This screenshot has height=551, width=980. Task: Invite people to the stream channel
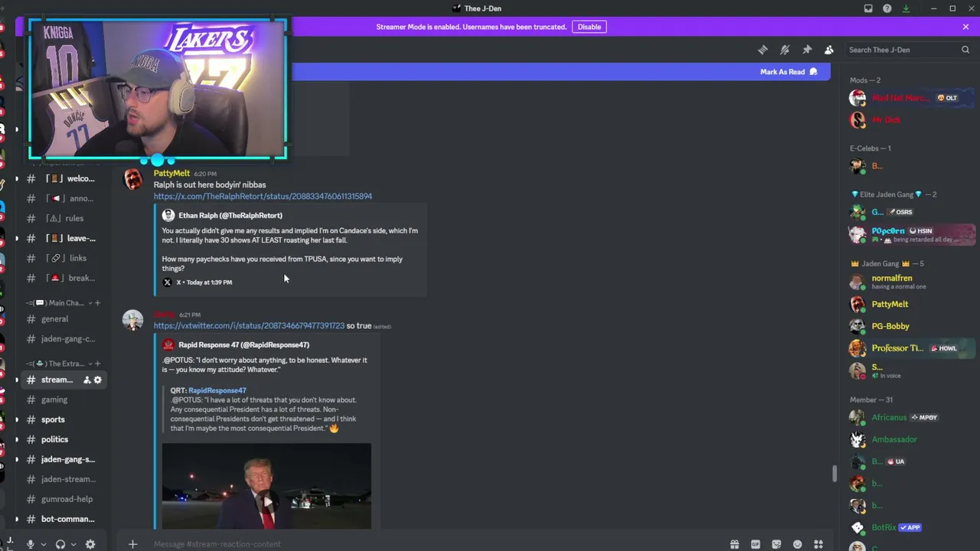87,380
